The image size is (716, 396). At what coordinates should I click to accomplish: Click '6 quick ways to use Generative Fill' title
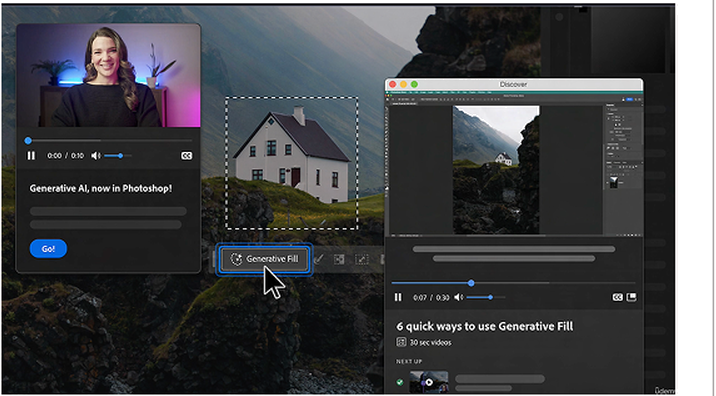click(x=484, y=326)
